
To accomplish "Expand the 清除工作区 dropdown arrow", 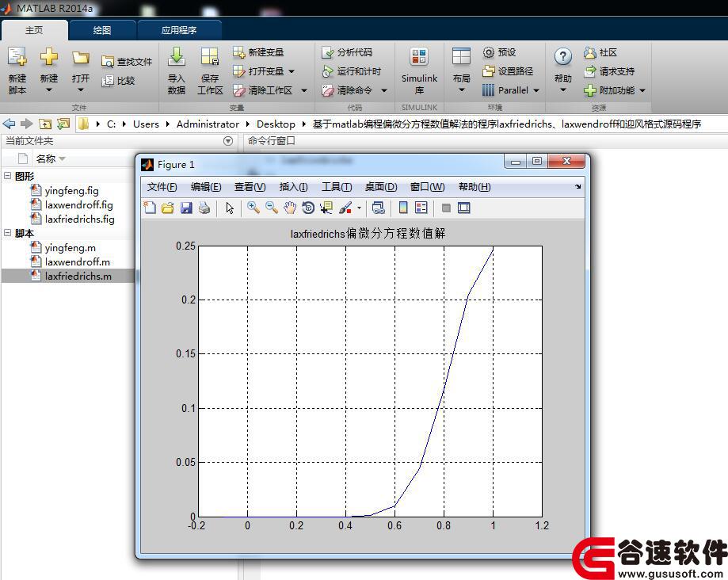I will pyautogui.click(x=304, y=90).
